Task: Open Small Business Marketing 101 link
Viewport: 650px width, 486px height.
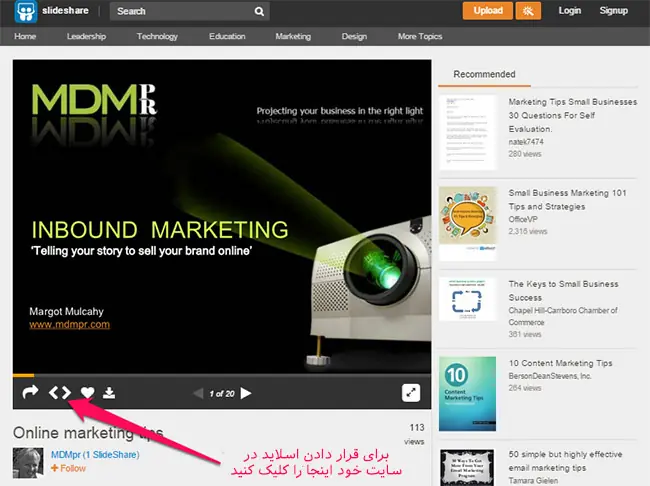Action: [568, 199]
